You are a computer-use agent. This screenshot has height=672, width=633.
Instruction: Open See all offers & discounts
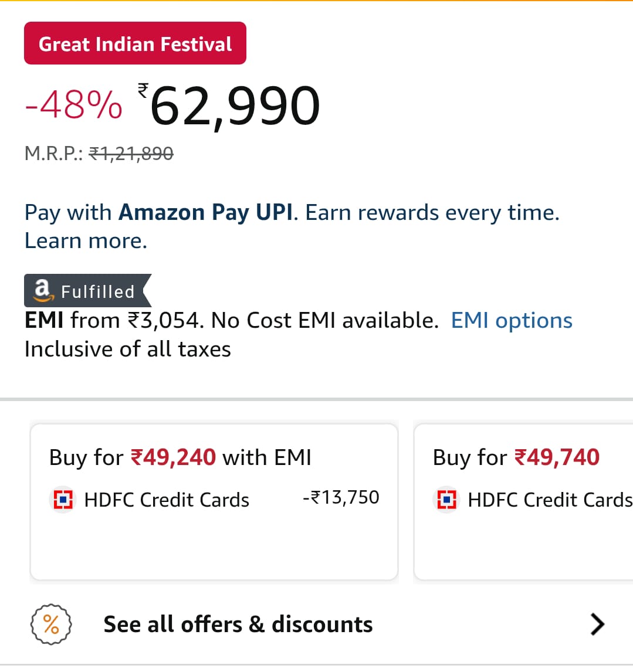pos(238,625)
